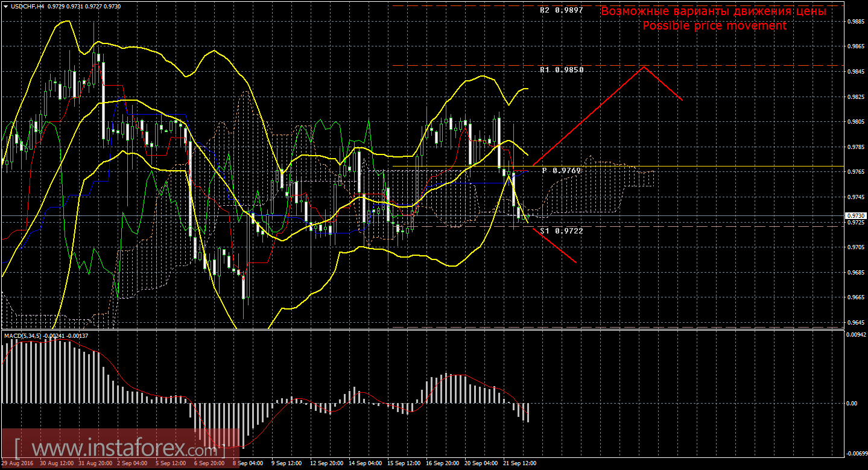Screen dimensions: 868x470
Task: Click the 0.9685 price scale value
Action: (x=857, y=272)
